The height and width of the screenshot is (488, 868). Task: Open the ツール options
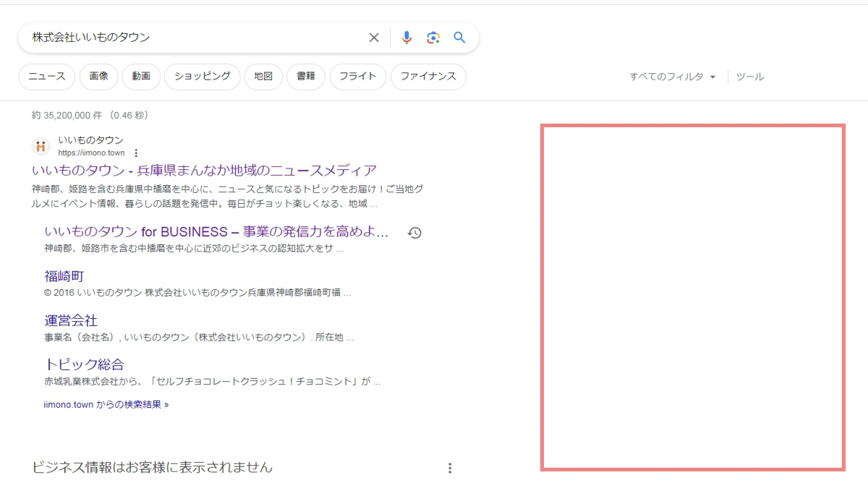pyautogui.click(x=750, y=77)
